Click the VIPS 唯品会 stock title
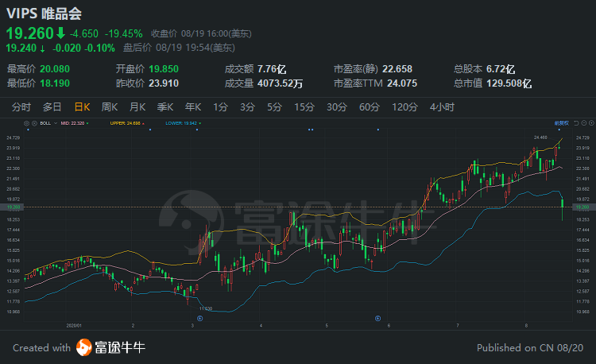The width and height of the screenshot is (596, 364). pos(44,14)
